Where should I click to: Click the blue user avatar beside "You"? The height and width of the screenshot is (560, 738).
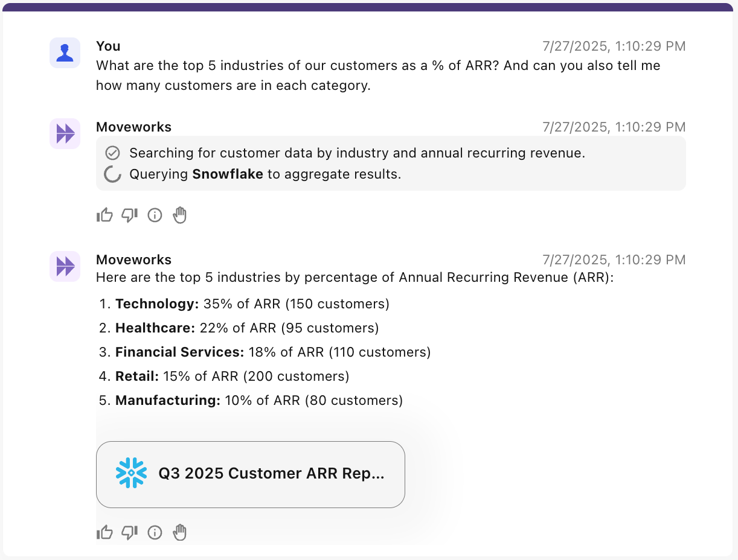click(65, 52)
